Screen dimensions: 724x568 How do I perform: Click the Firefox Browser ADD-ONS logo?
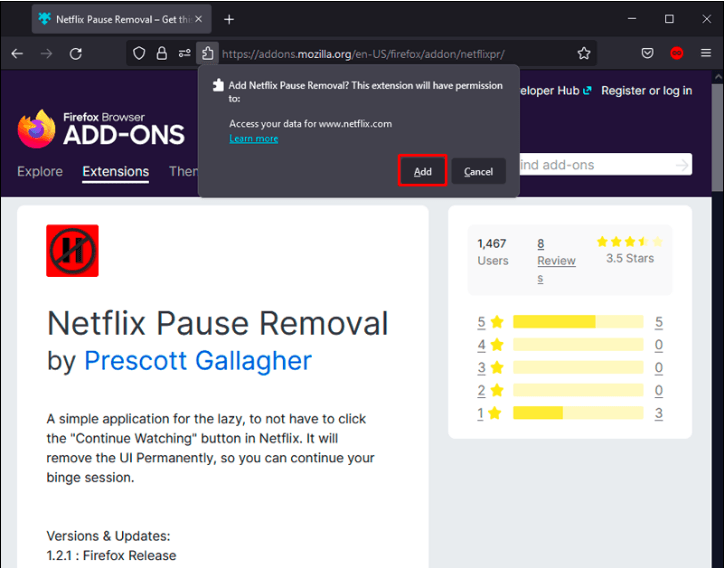click(101, 129)
